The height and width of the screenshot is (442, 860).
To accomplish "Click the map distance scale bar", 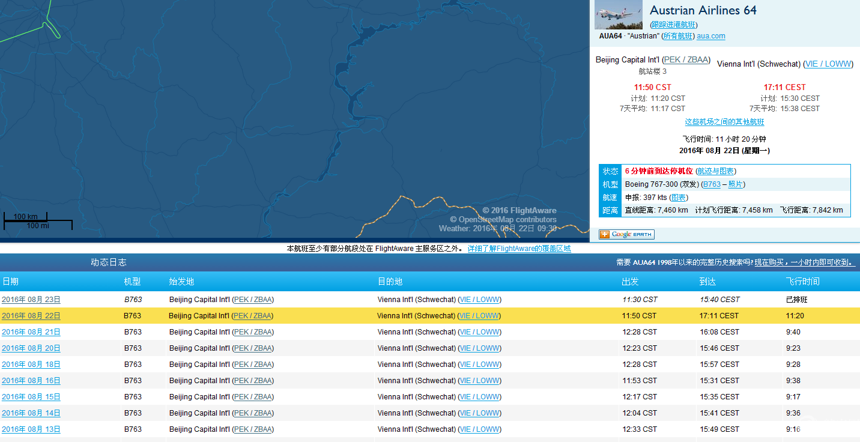I will point(38,221).
